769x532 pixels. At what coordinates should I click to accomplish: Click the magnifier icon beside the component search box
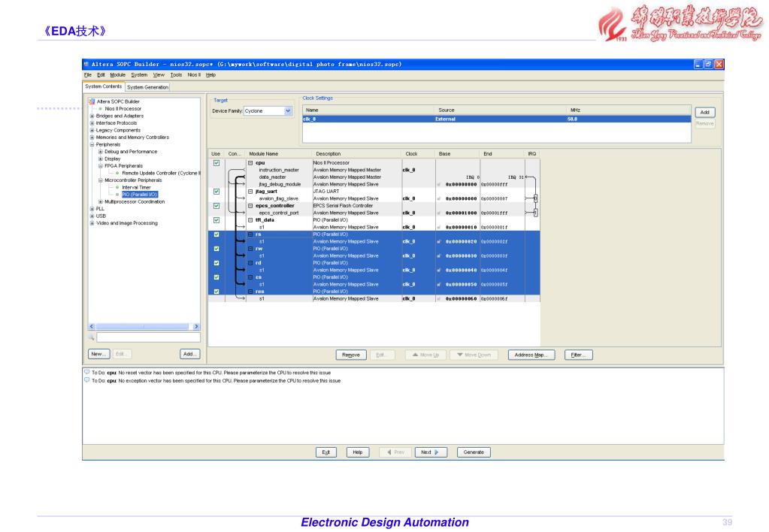click(91, 337)
